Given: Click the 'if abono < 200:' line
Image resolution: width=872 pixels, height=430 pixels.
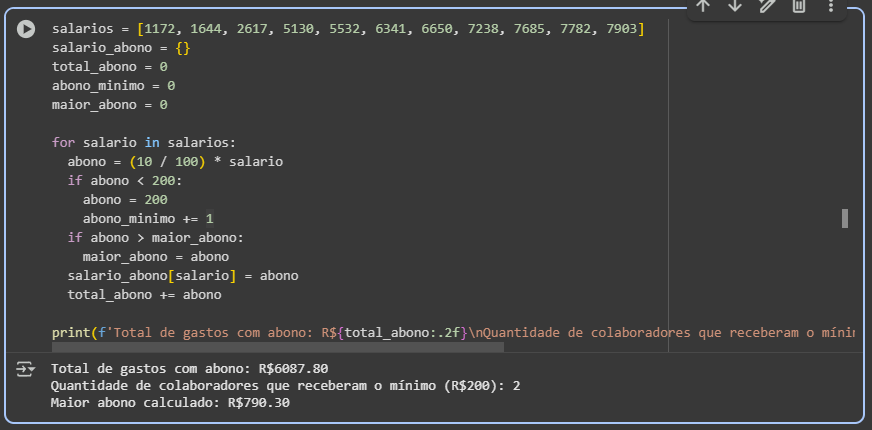Looking at the screenshot, I should 125,181.
